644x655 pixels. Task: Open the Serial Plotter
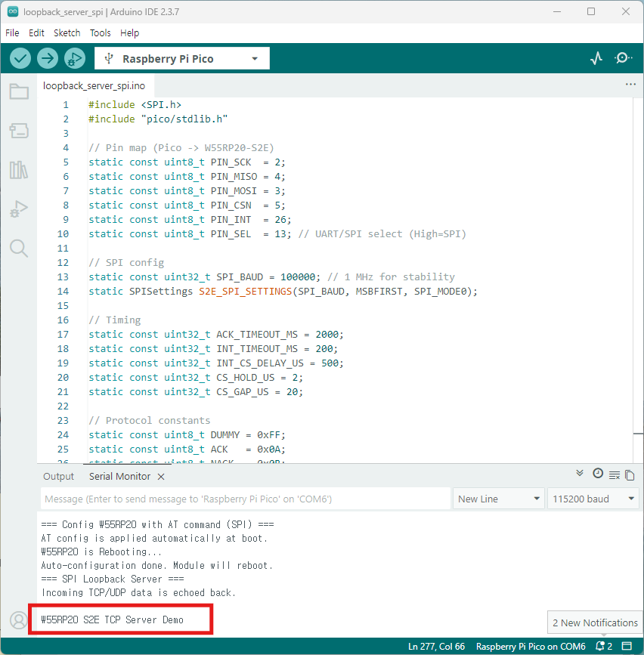click(x=596, y=58)
